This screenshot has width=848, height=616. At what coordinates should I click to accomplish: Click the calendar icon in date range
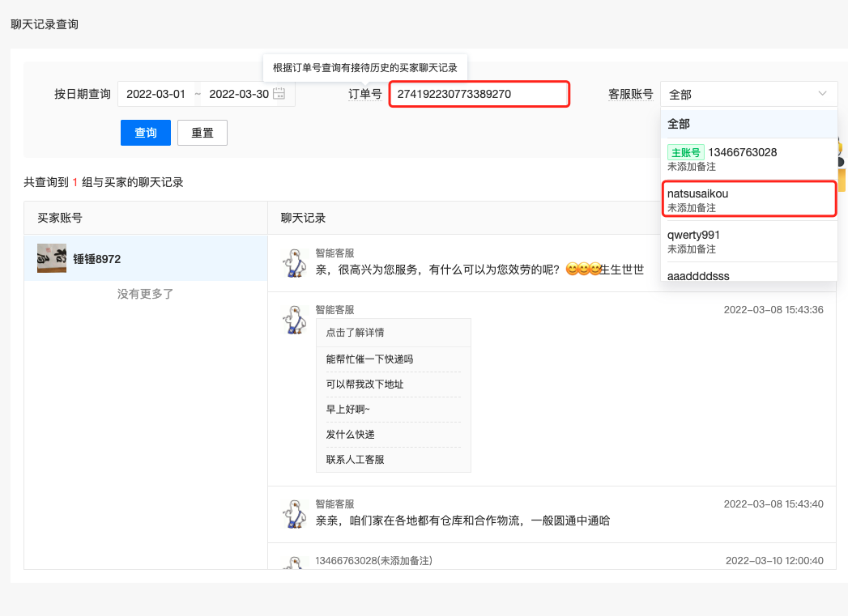point(279,94)
